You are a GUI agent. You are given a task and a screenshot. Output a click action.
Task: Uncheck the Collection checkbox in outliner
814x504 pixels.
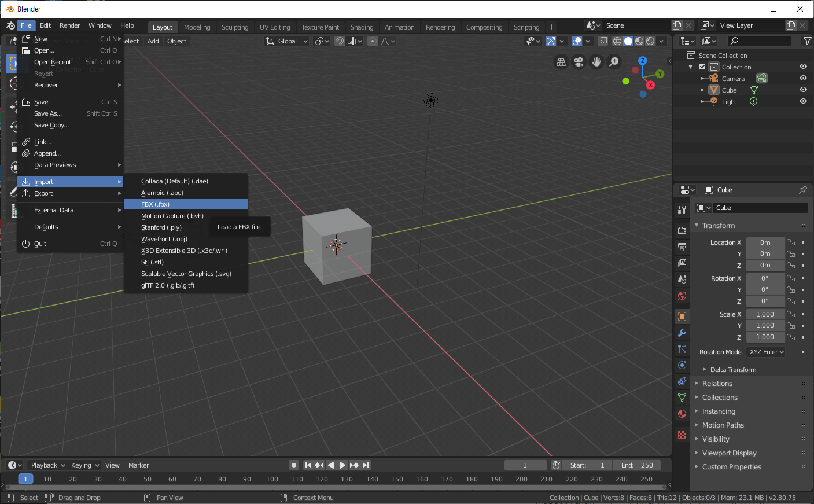pos(703,67)
